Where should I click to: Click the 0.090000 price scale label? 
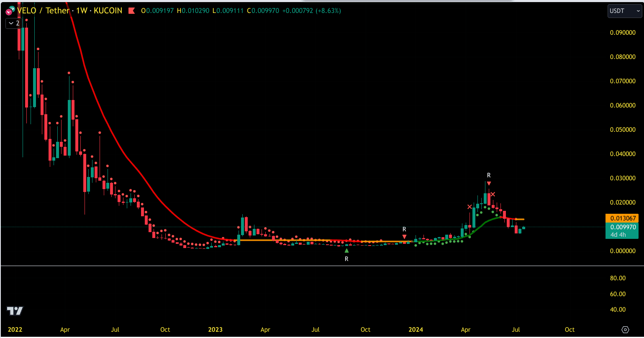coord(623,33)
